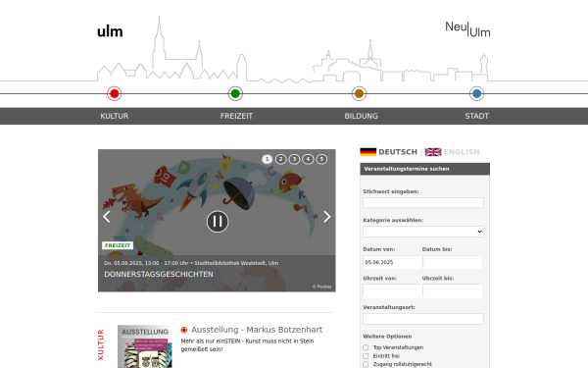The width and height of the screenshot is (588, 368).
Task: Go to next slide using right arrow
Action: 327,217
